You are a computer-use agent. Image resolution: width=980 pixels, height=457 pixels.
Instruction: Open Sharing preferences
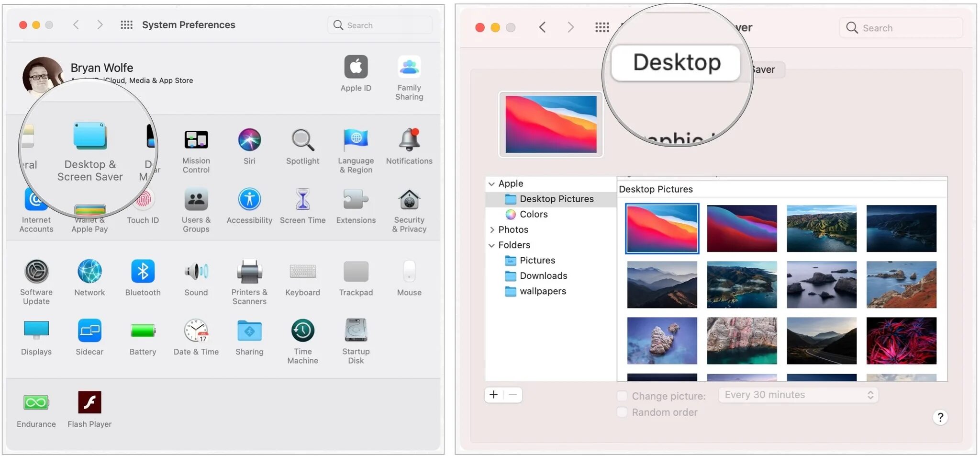(x=249, y=337)
